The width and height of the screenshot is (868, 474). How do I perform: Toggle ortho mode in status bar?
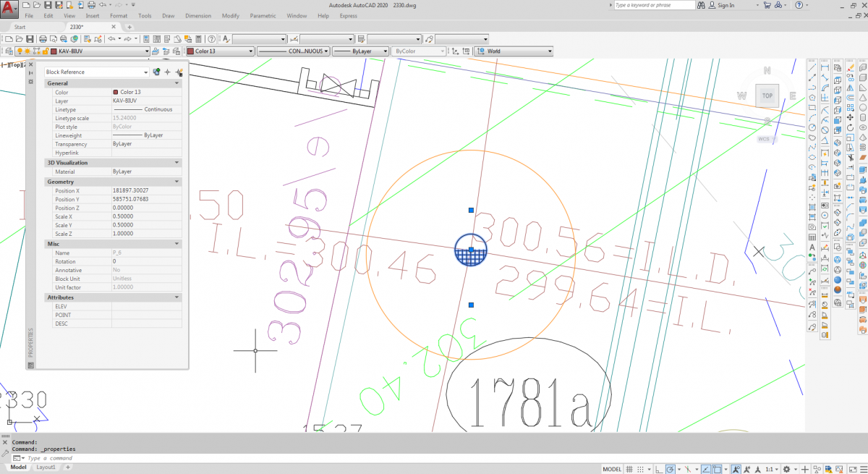(x=659, y=468)
